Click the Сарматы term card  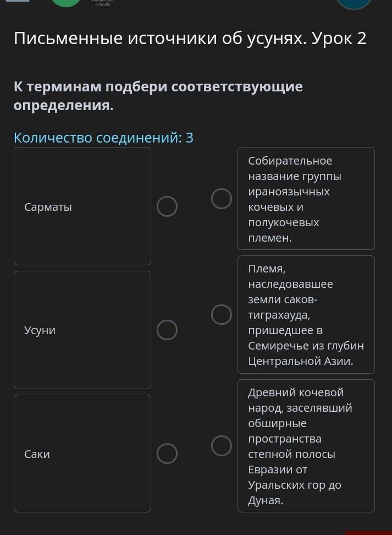82,206
